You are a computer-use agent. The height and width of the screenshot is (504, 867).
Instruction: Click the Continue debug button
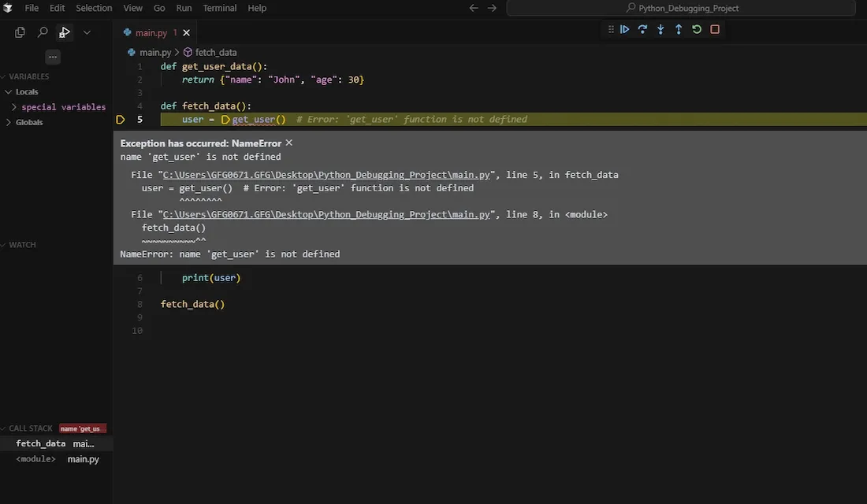point(624,29)
